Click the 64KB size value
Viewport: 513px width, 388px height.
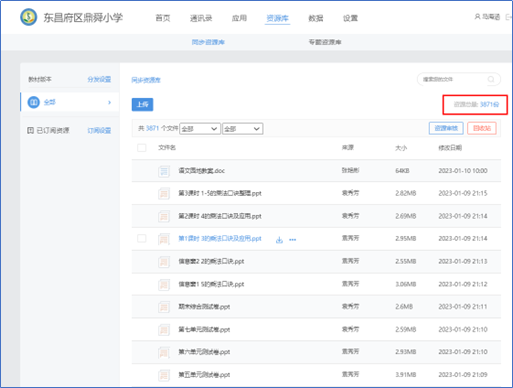[x=402, y=171]
